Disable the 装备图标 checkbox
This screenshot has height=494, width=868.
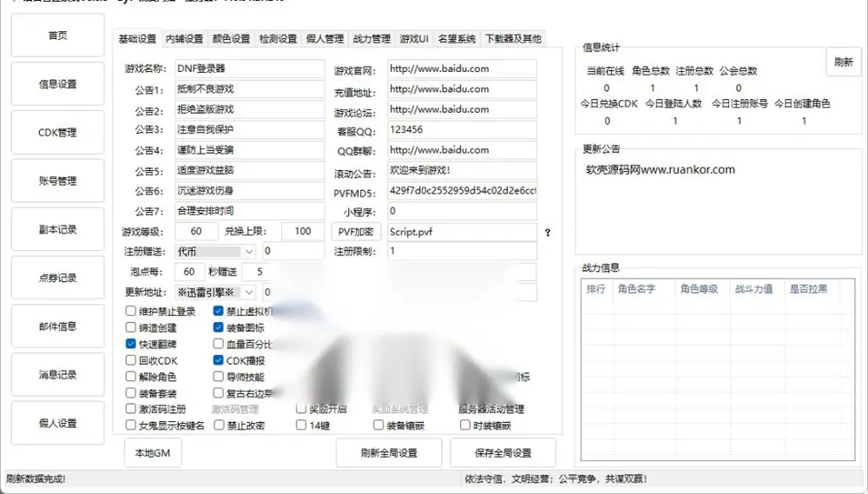click(218, 328)
